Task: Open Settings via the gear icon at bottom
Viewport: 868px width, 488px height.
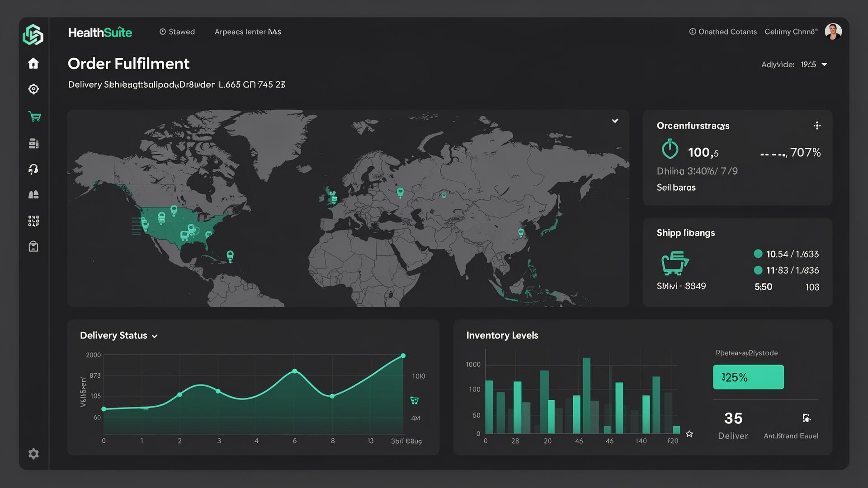Action: tap(33, 454)
